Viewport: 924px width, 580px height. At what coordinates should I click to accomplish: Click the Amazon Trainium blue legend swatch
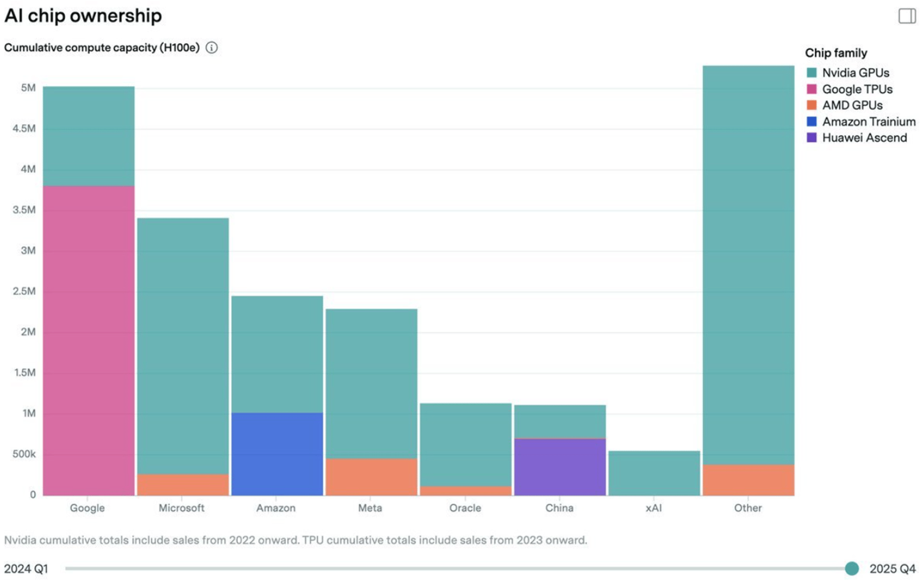(x=811, y=121)
